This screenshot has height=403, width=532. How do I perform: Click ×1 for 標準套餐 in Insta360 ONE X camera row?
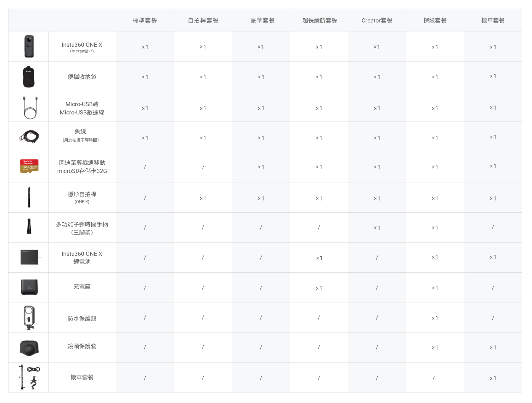tap(145, 47)
